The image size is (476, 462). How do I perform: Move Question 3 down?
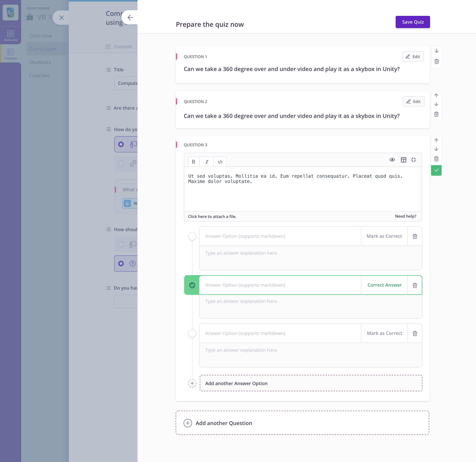[436, 149]
